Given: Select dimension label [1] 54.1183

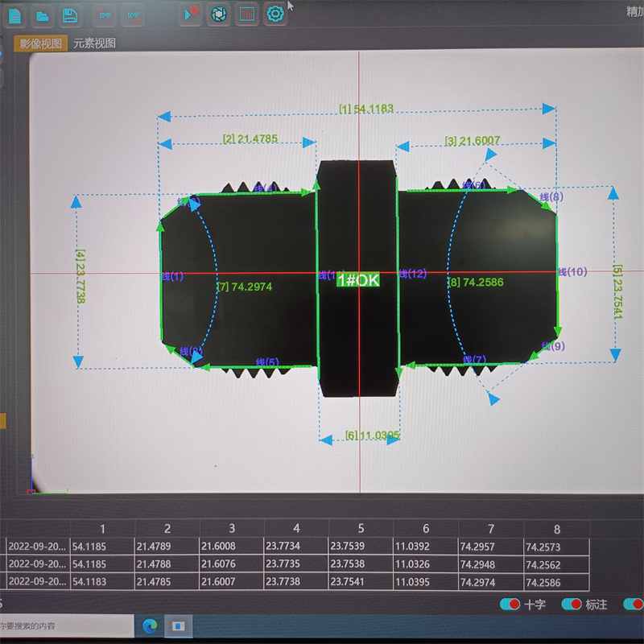Looking at the screenshot, I should pos(366,109).
